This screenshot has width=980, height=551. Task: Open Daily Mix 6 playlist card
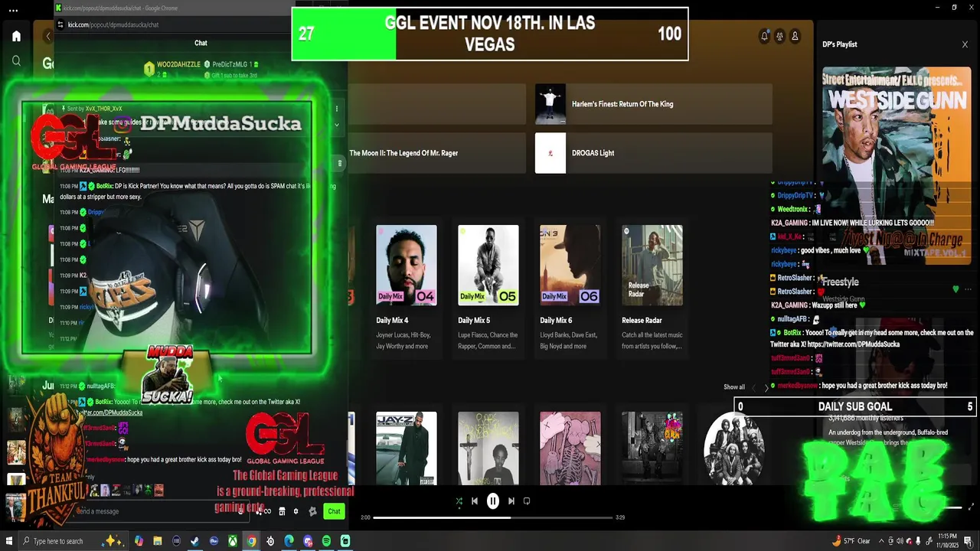tap(570, 288)
